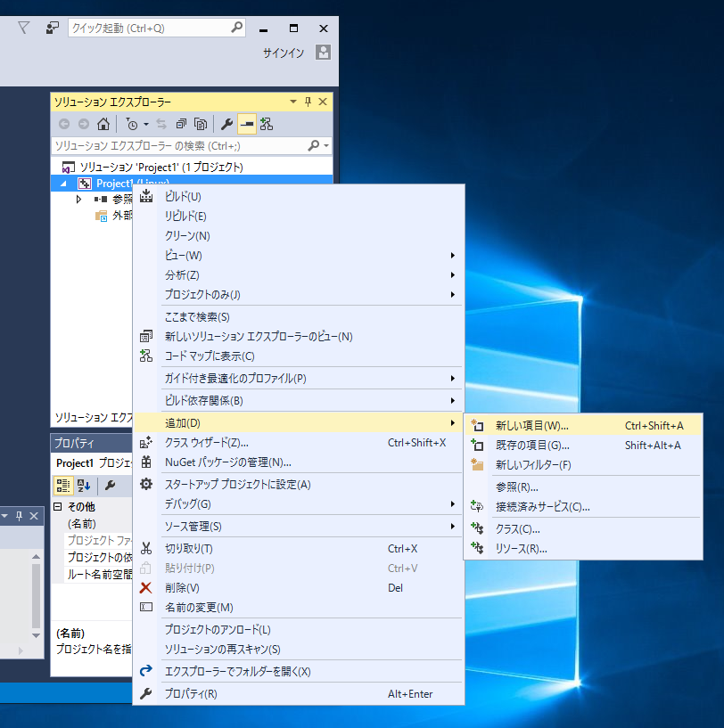Click the Home icon in Solution Explorer toolbar
The width and height of the screenshot is (724, 728).
coord(103,124)
